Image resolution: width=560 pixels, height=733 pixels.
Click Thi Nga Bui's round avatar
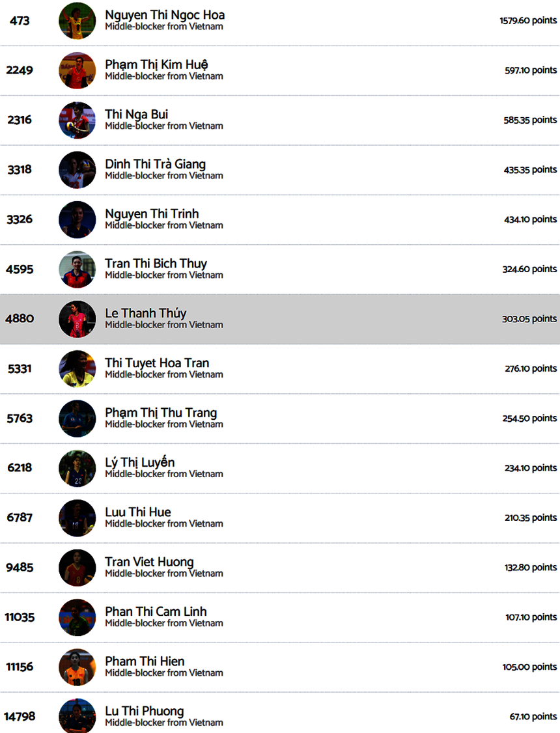77,120
